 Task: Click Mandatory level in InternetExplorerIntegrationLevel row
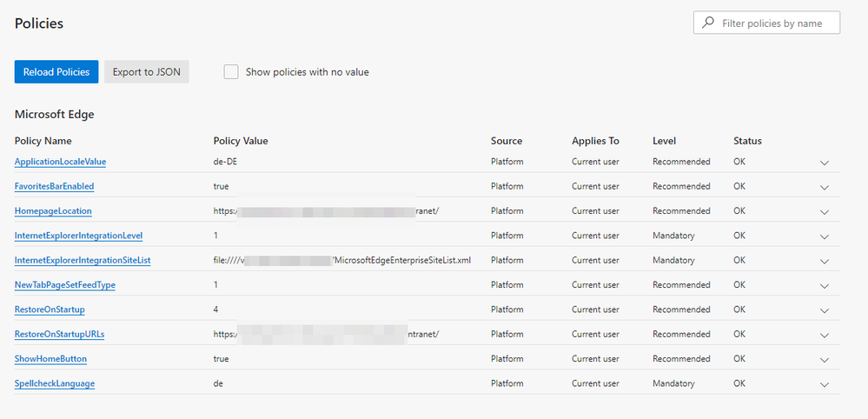click(673, 236)
